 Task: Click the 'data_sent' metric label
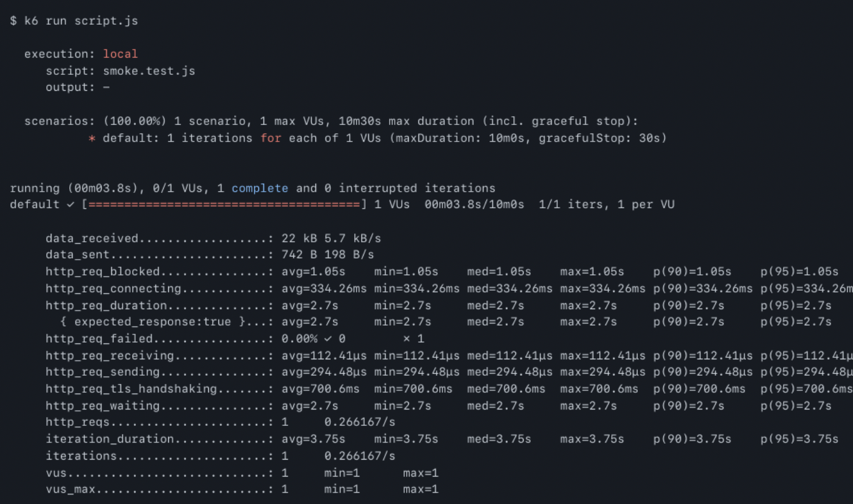coord(77,255)
